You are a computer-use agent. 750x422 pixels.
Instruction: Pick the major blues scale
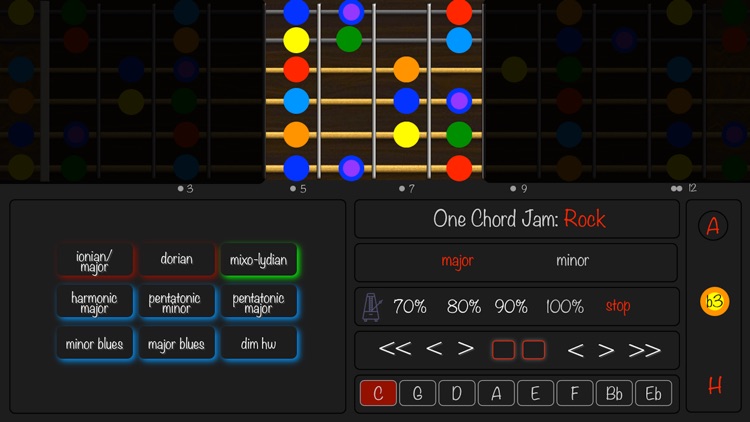[x=176, y=344]
